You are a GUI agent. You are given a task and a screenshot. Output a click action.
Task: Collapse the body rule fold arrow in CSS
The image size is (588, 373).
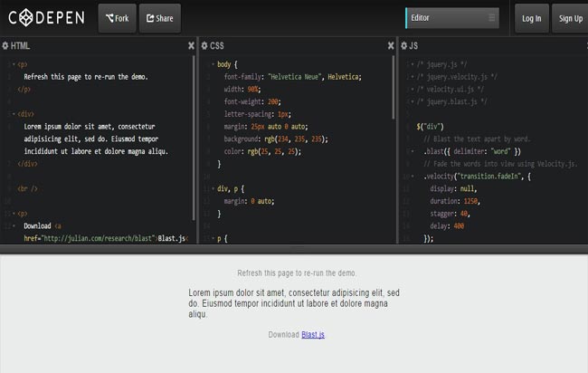tap(213, 64)
